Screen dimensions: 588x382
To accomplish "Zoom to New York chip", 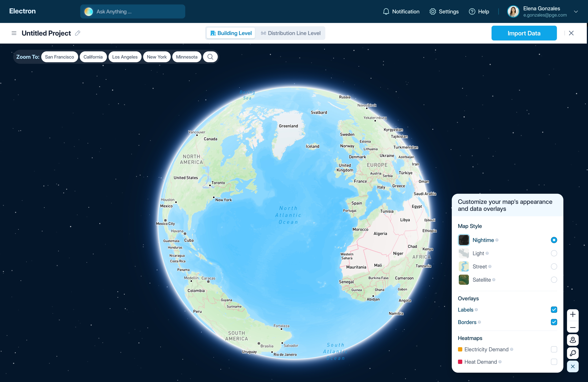I will pos(157,57).
